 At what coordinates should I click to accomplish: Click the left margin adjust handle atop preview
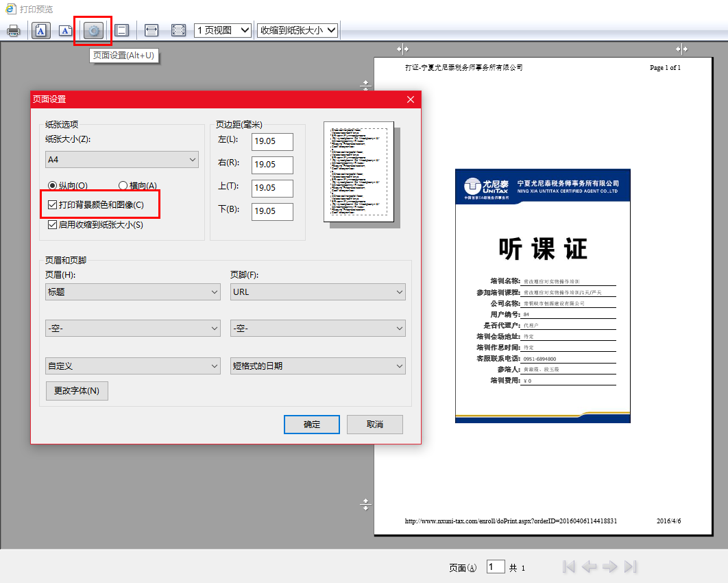coord(403,49)
